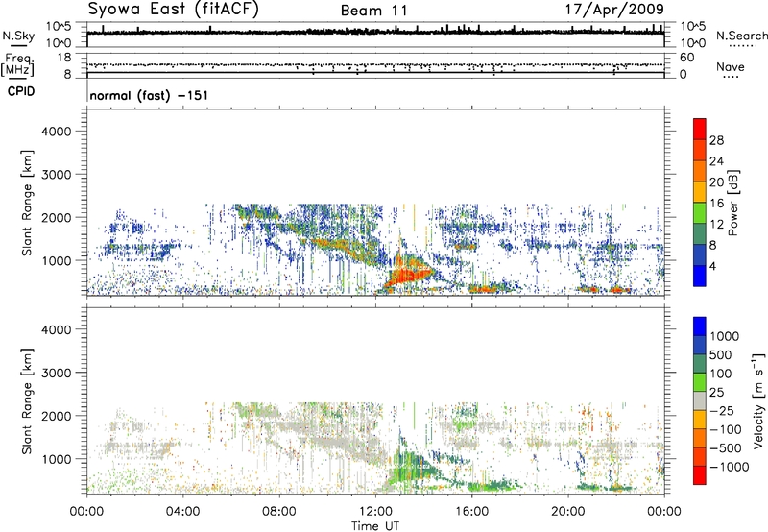Click the "16:00" time axis tick label

click(471, 512)
